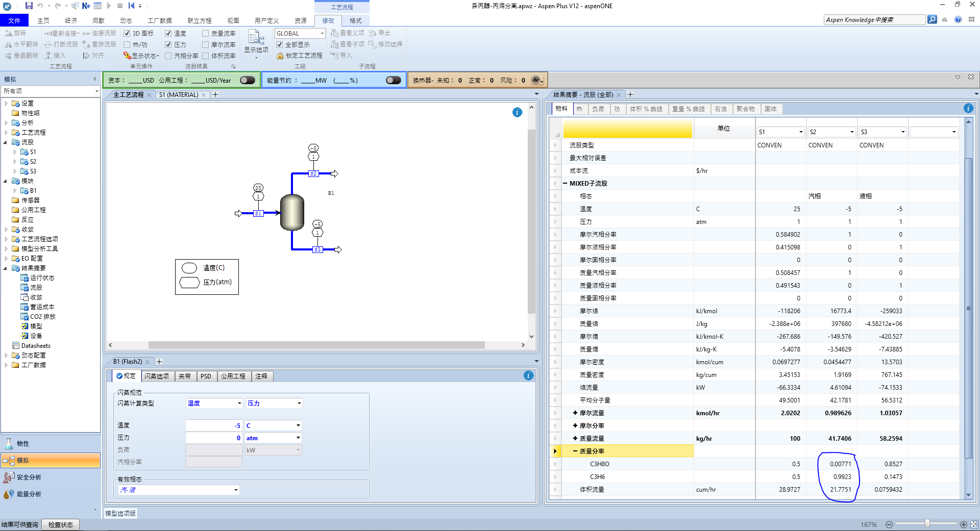Collapse the 流股 tree node

click(x=6, y=142)
